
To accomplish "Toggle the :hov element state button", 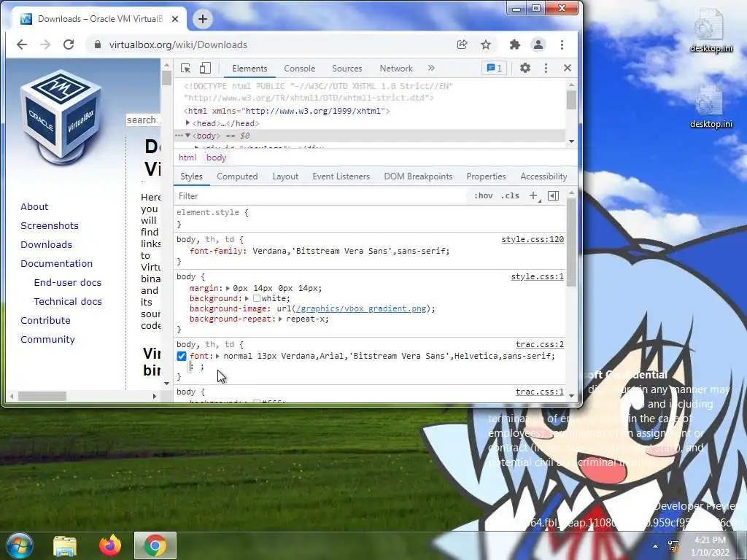I will 483,195.
